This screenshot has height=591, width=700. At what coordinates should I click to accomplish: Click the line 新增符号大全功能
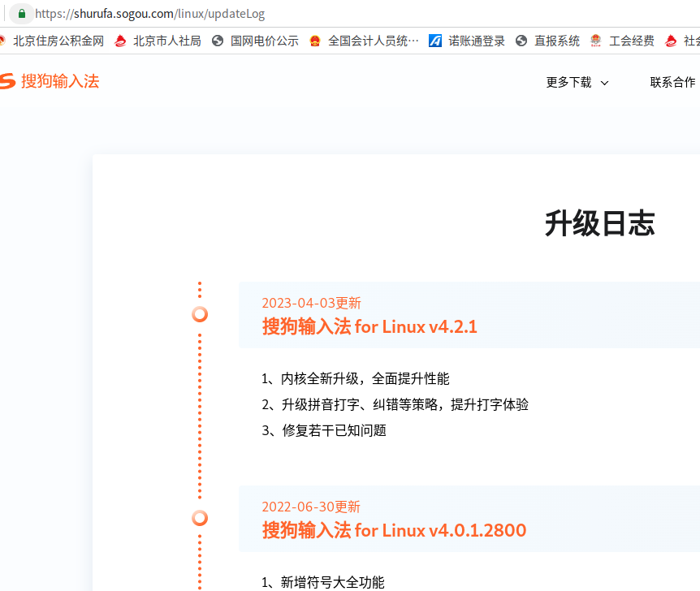tap(333, 583)
